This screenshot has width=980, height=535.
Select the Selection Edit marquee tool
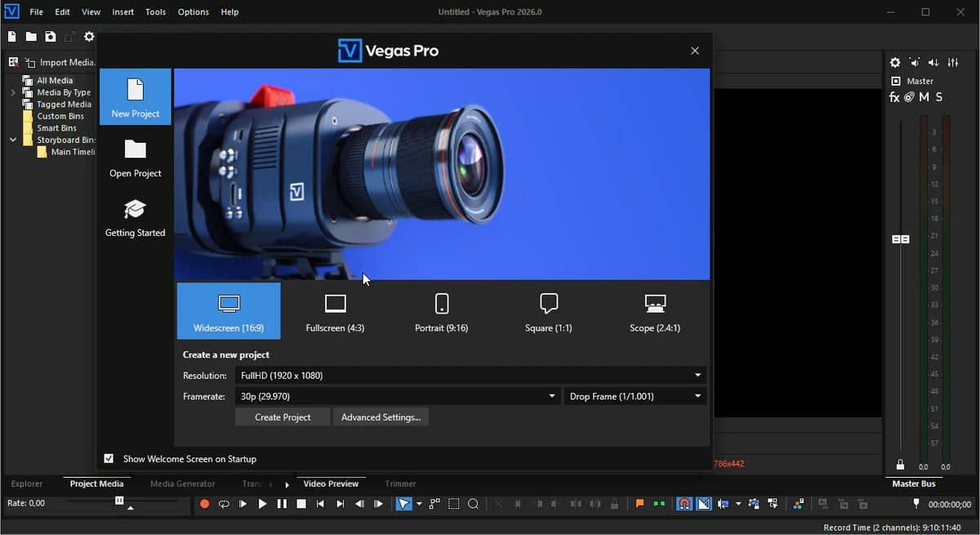tap(454, 504)
